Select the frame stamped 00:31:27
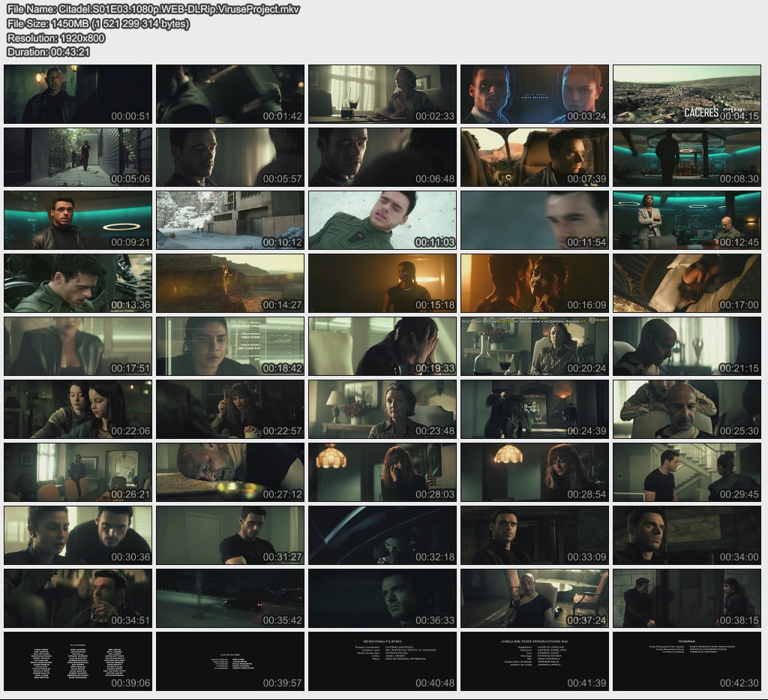 (x=230, y=536)
